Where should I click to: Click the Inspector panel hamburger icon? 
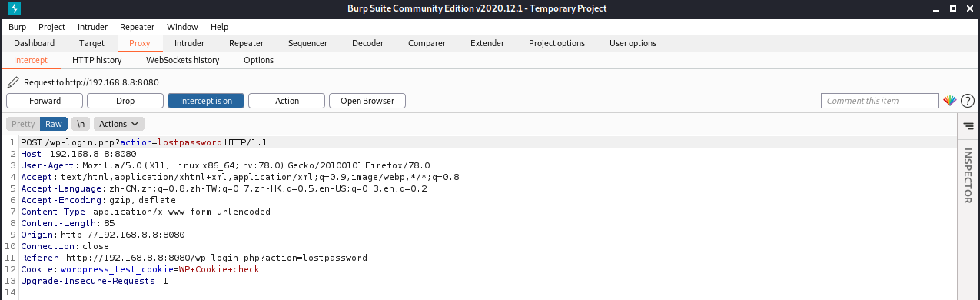tap(968, 126)
